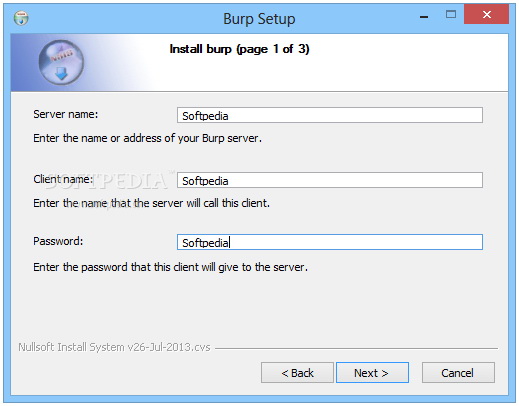Click the client name description text
Screen dimensions: 519x406
pyautogui.click(x=151, y=203)
